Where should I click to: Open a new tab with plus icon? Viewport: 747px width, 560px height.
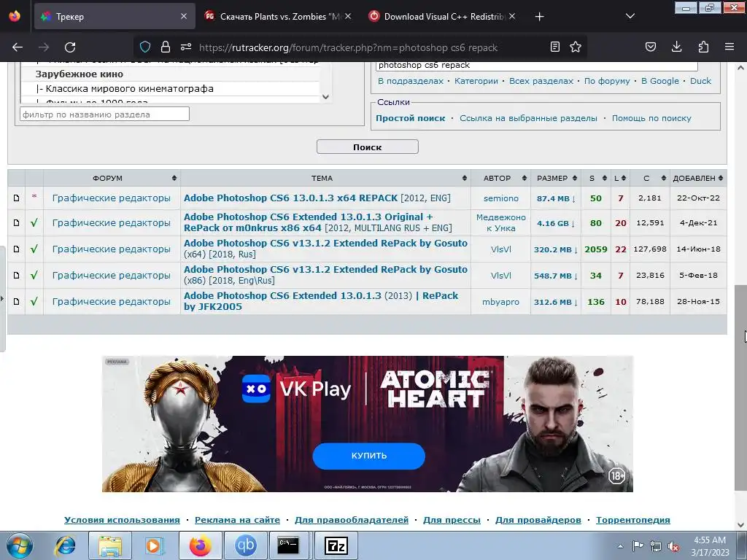click(x=539, y=17)
